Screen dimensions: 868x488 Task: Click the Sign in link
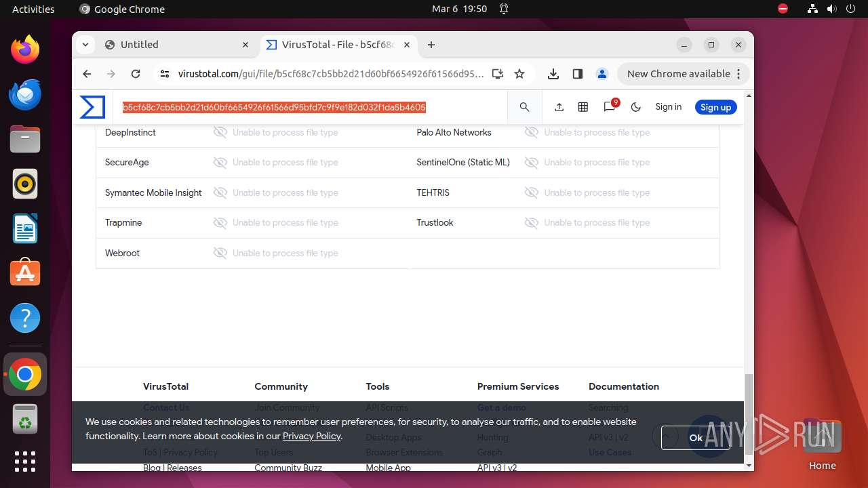point(668,107)
